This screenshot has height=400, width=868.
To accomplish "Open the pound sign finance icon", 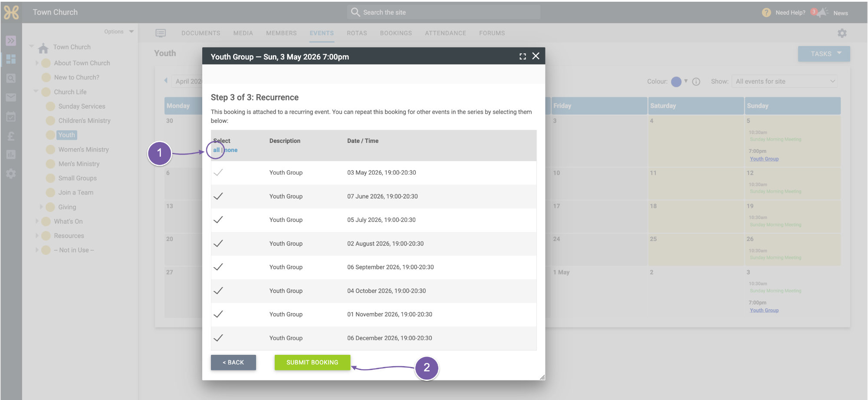I will (x=11, y=136).
